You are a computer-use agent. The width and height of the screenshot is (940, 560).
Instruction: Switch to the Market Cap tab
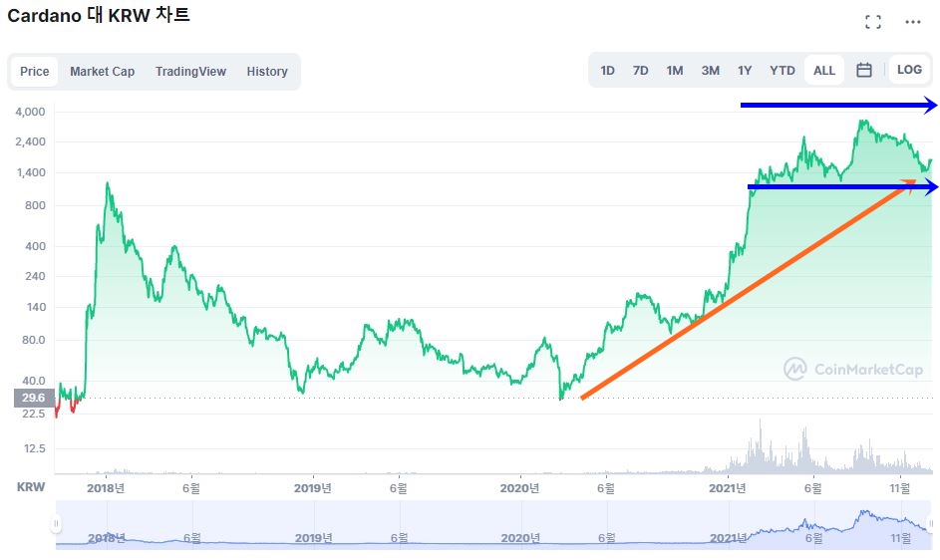[102, 72]
